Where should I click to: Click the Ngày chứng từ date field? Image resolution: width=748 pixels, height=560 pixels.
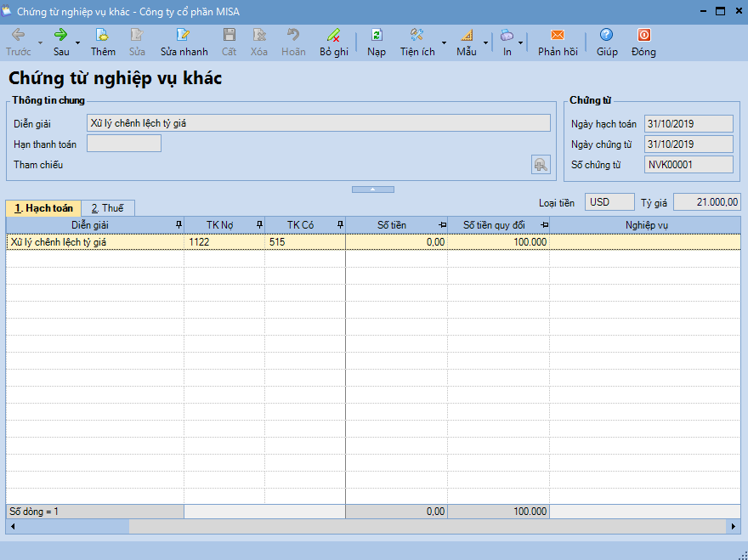pos(688,144)
